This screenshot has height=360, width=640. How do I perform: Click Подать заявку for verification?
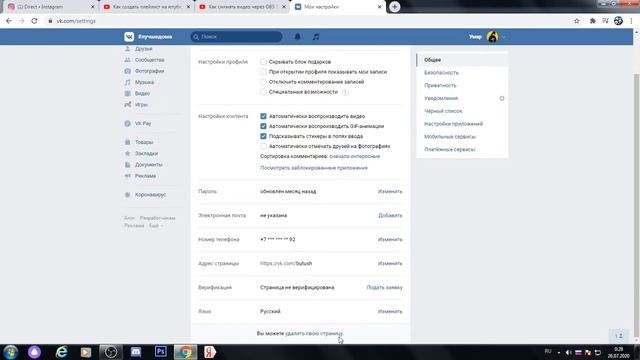coord(384,288)
